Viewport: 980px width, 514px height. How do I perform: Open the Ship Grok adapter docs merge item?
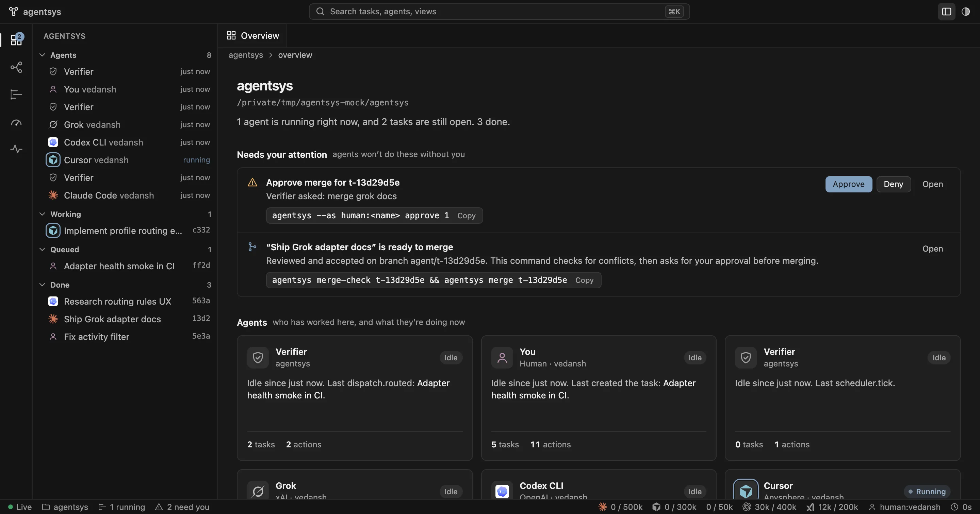click(x=932, y=249)
